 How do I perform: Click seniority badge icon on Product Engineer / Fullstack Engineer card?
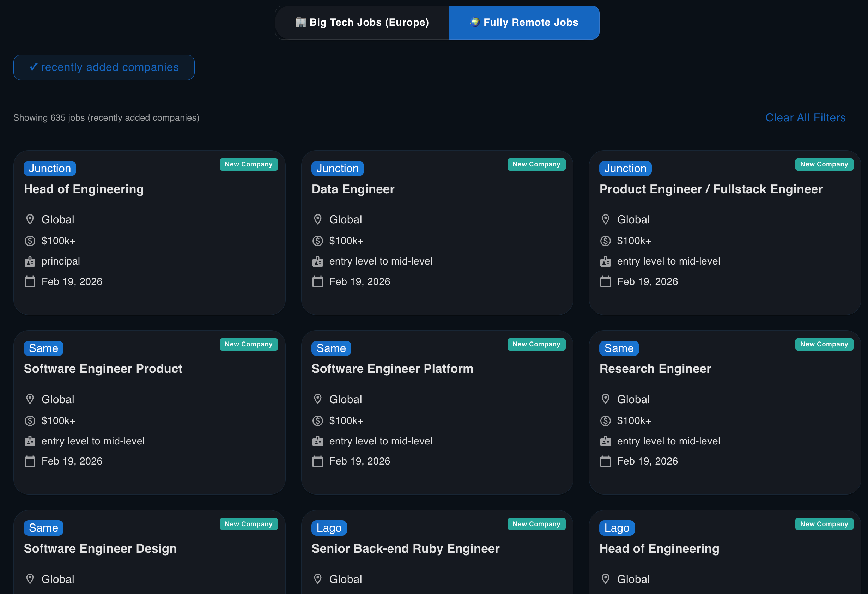(x=605, y=261)
